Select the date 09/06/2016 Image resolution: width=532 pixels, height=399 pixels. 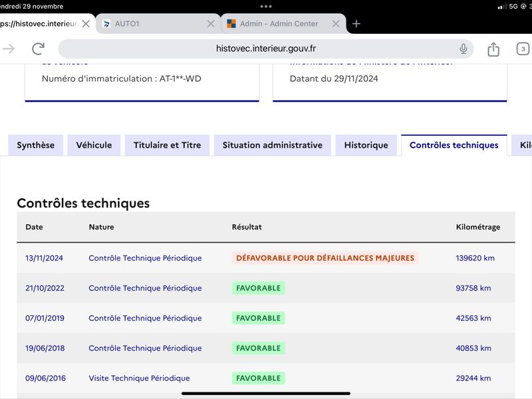tap(45, 378)
